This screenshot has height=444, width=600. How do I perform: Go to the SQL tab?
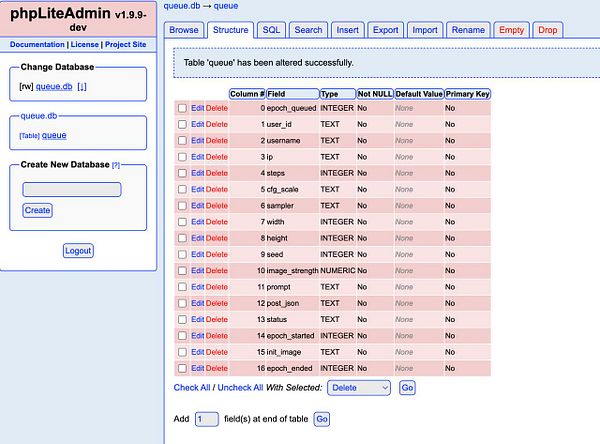pos(271,30)
